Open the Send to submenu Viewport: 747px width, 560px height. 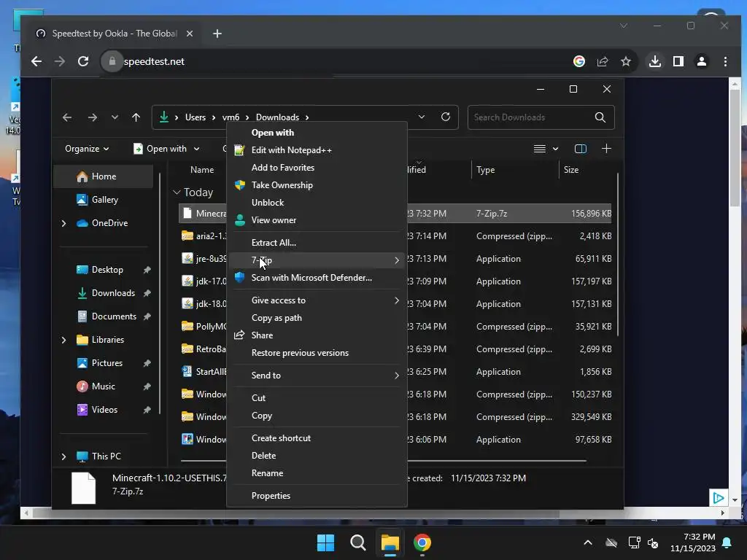coord(317,376)
